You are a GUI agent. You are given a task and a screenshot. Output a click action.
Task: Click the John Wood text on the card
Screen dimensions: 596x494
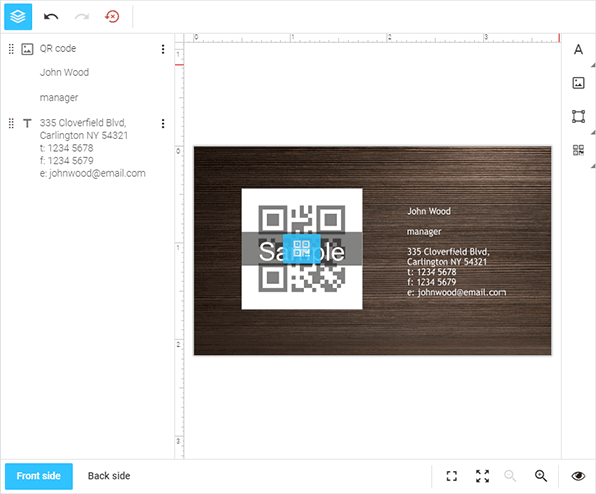click(x=429, y=211)
